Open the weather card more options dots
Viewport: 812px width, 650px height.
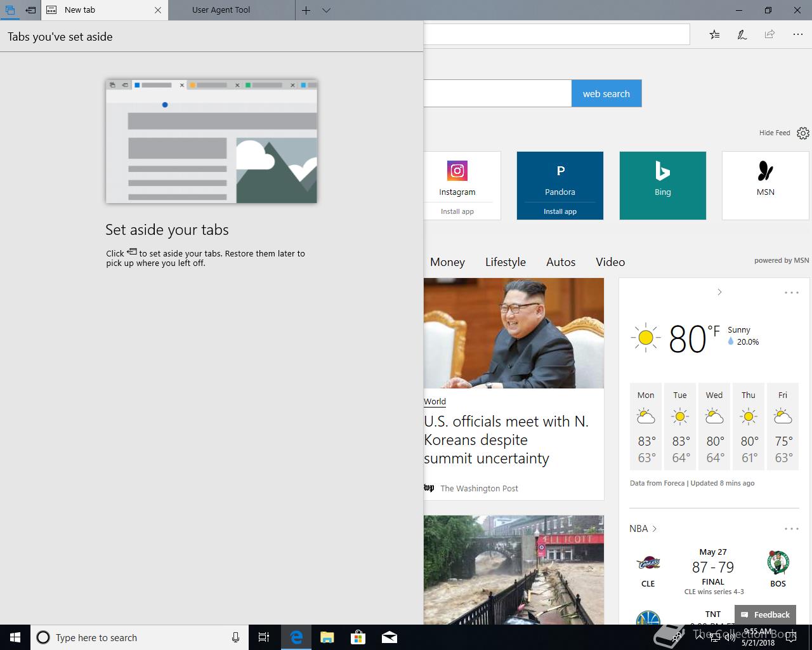pos(791,293)
